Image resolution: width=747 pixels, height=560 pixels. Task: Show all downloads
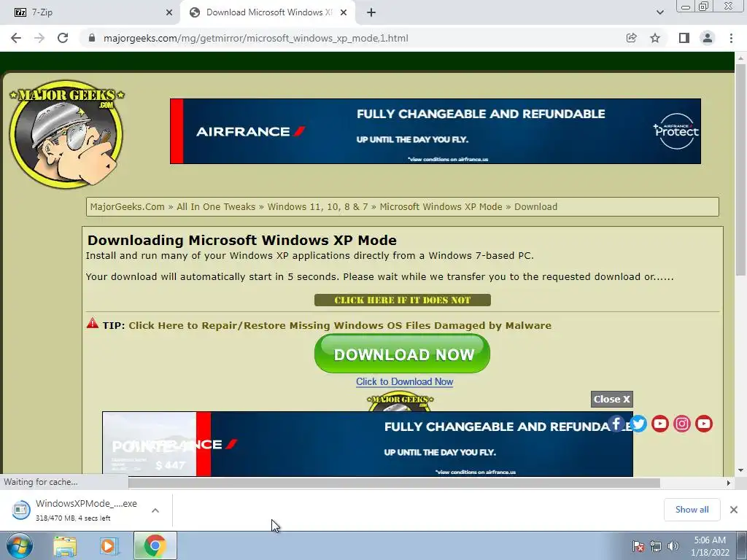692,510
